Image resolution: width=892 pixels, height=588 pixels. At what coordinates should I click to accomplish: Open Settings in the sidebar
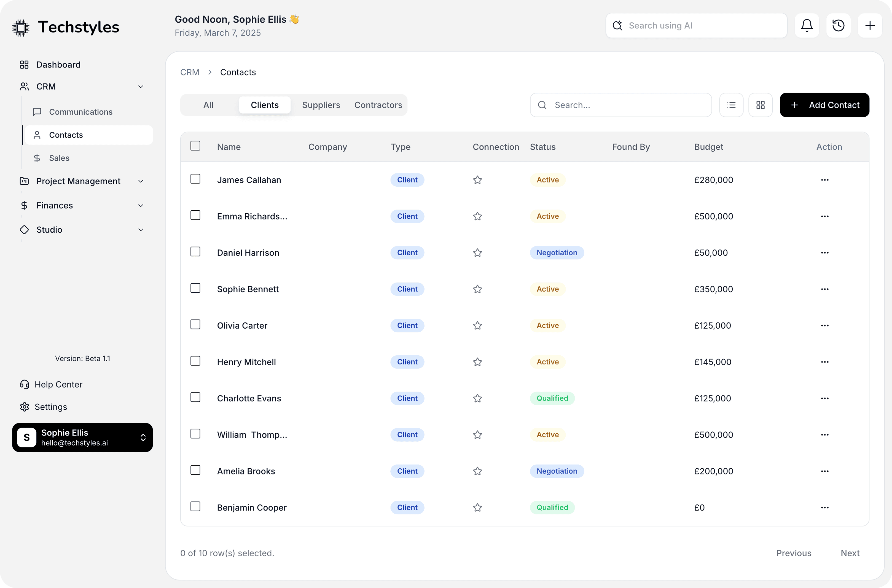click(44, 407)
